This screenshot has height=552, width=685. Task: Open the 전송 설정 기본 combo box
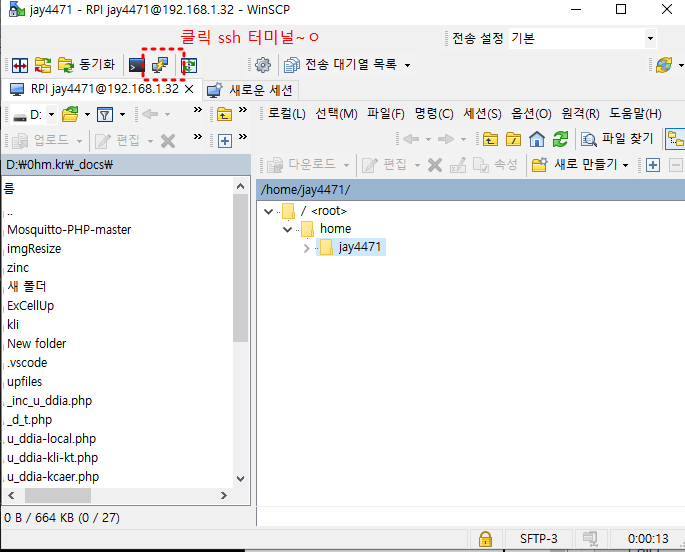click(582, 38)
